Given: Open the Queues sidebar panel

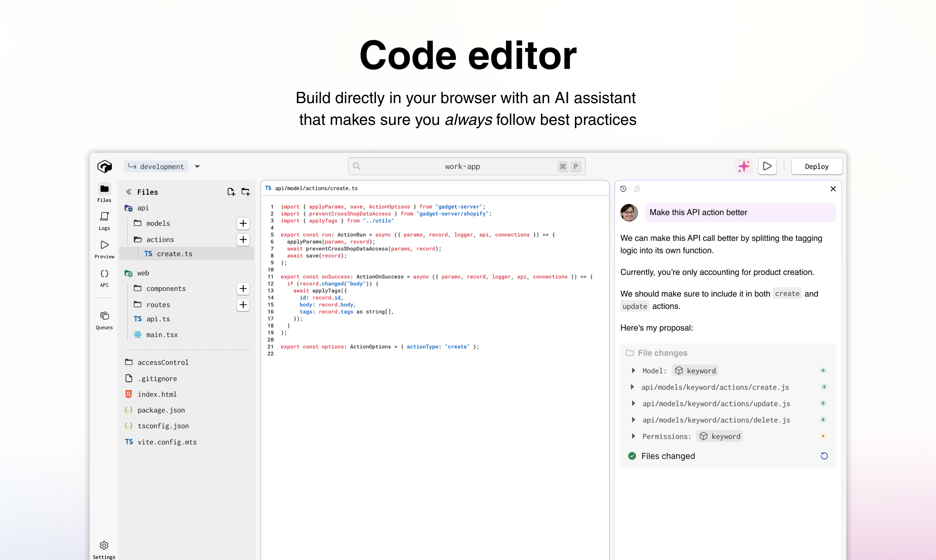Looking at the screenshot, I should [105, 320].
